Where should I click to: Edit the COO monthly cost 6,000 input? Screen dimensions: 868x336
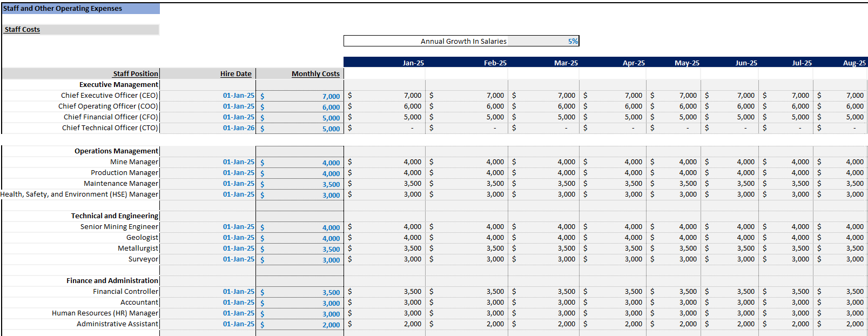click(x=300, y=107)
